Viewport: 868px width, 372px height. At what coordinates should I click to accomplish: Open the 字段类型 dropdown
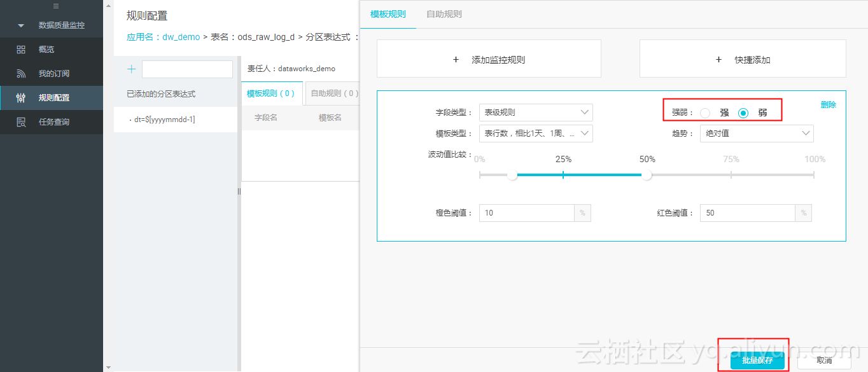coord(536,113)
